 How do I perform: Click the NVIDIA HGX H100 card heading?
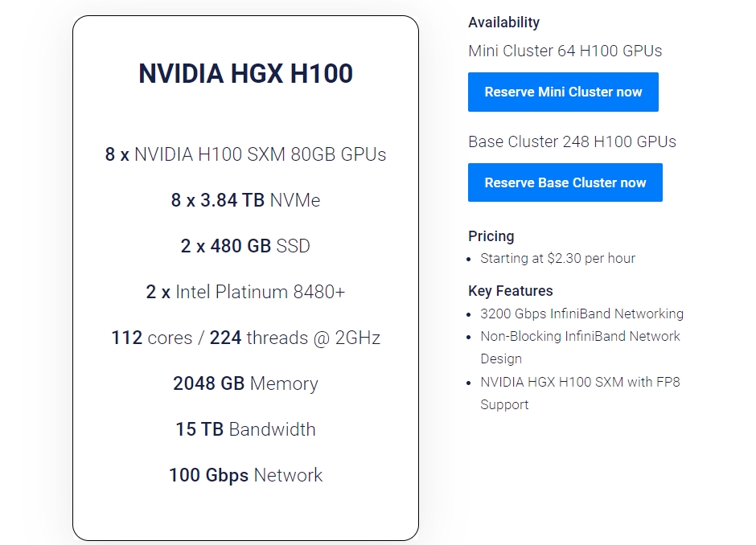click(245, 74)
